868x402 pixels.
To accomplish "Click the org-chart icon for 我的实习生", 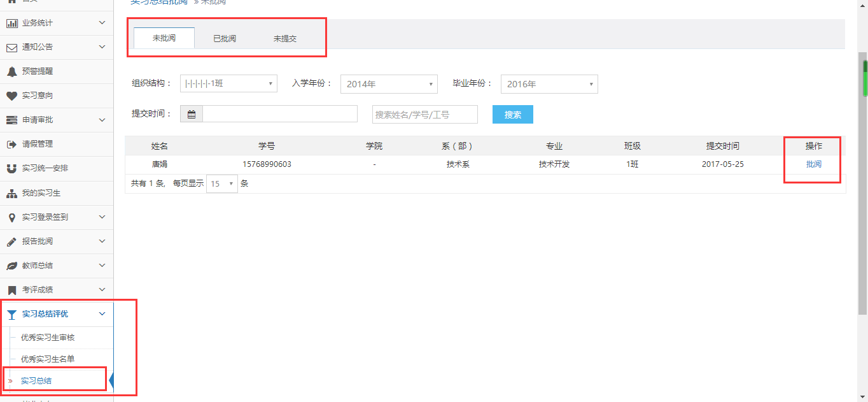I will point(11,193).
